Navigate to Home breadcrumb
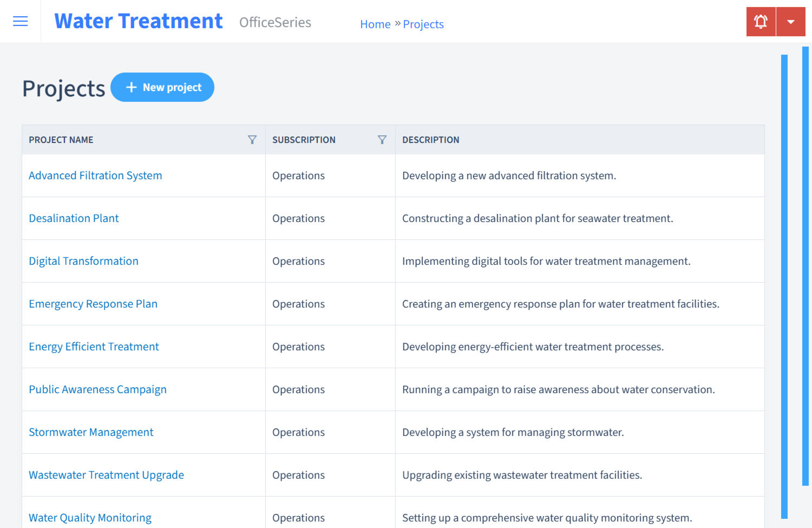The width and height of the screenshot is (812, 528). pyautogui.click(x=375, y=24)
